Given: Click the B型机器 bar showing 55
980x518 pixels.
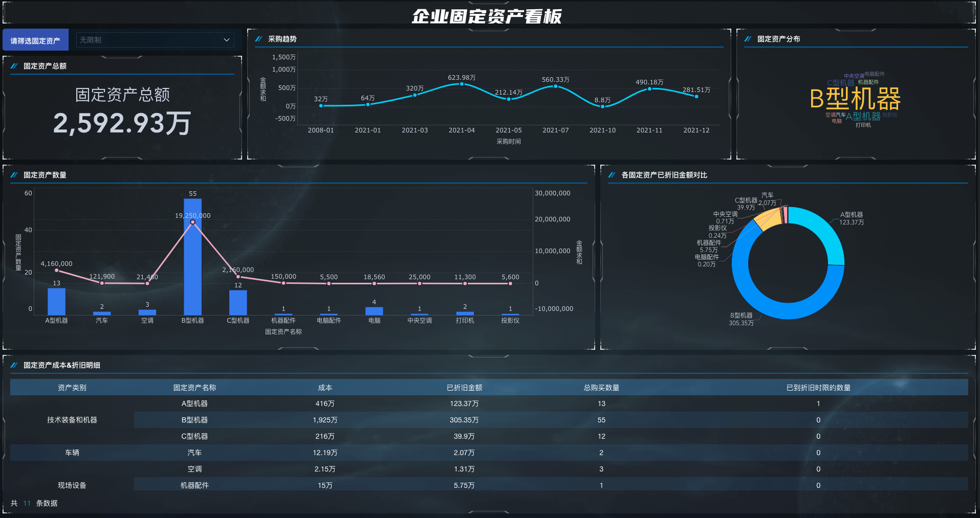Looking at the screenshot, I should 192,257.
